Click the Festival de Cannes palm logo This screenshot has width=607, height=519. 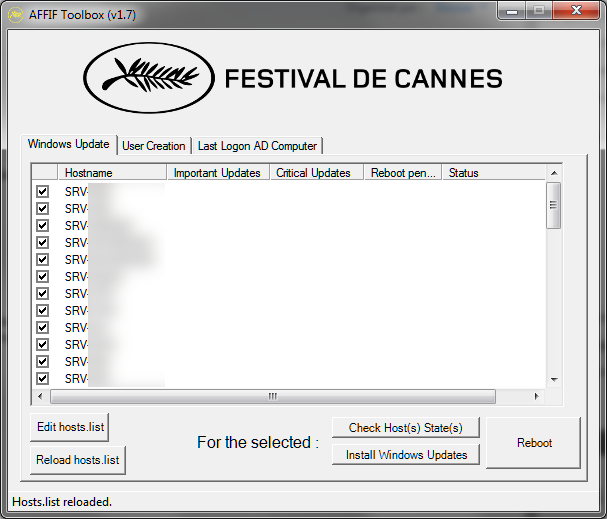coord(149,78)
